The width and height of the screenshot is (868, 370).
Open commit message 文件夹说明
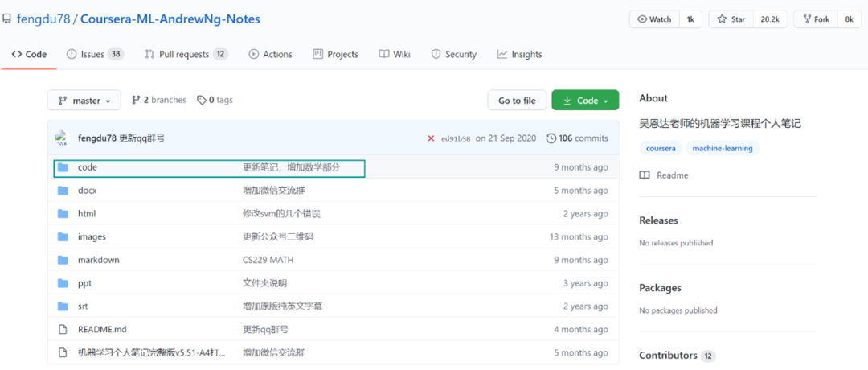pos(264,283)
